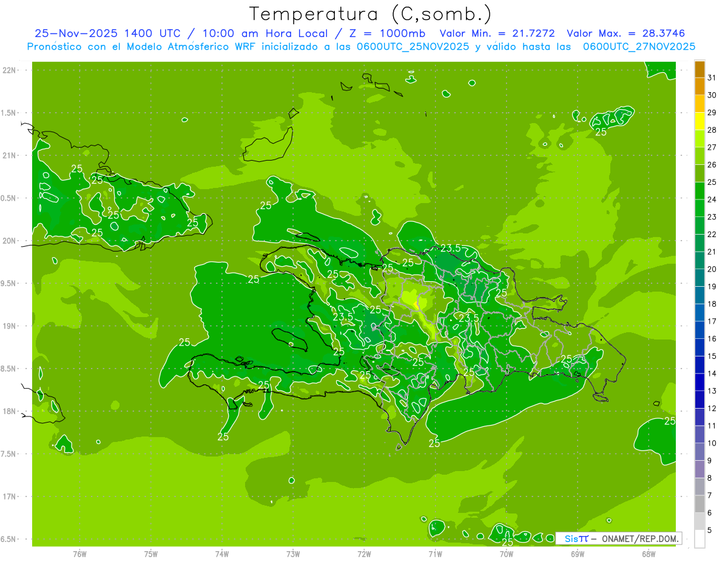Click the "68W" longitude axis label
Image resolution: width=728 pixels, height=562 pixels.
tap(649, 554)
